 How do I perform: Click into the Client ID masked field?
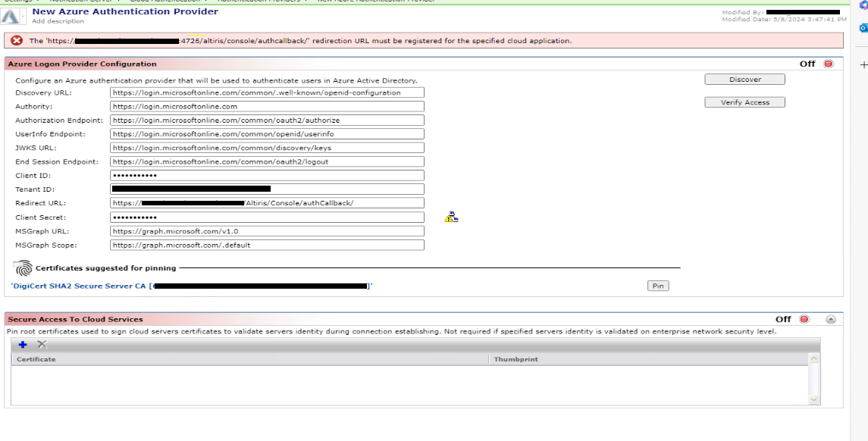[267, 175]
